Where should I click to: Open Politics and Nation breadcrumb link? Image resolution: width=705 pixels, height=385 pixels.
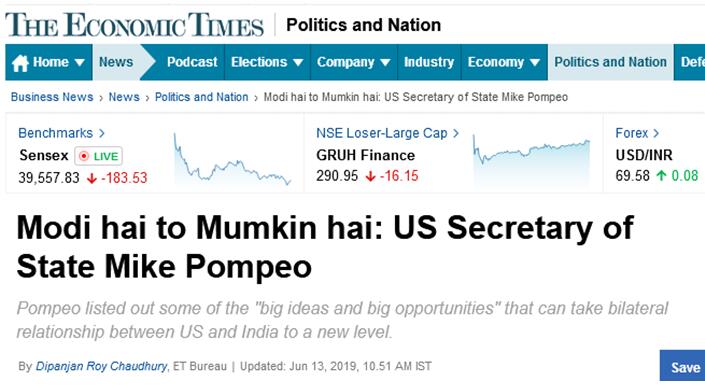pyautogui.click(x=201, y=97)
